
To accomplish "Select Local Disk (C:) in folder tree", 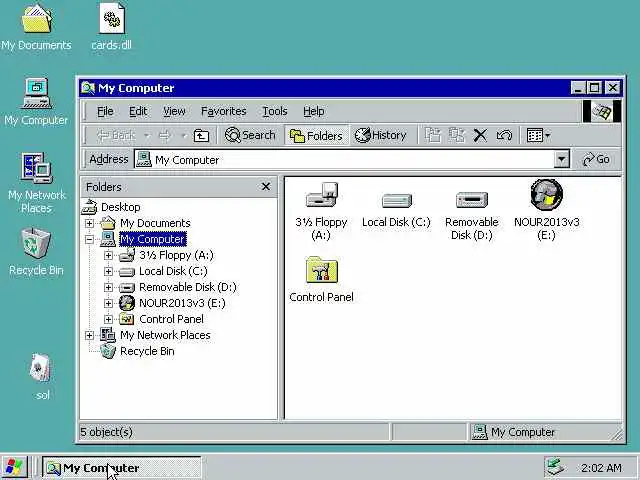I will tap(173, 271).
